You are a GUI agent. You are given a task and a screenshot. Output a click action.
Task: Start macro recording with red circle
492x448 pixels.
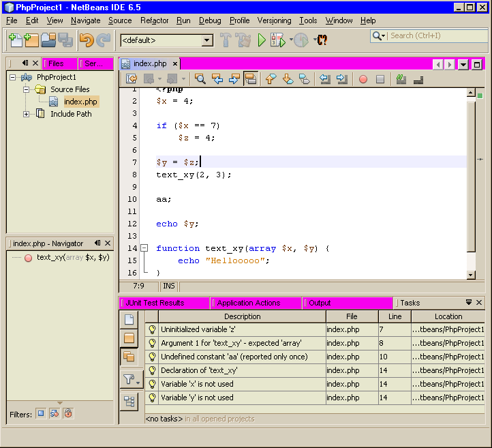click(363, 79)
